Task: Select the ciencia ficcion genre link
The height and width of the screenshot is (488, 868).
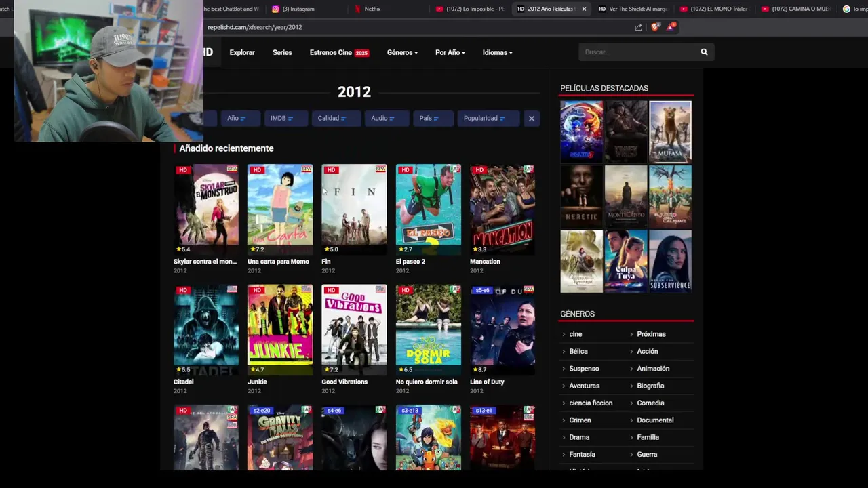Action: pyautogui.click(x=591, y=403)
